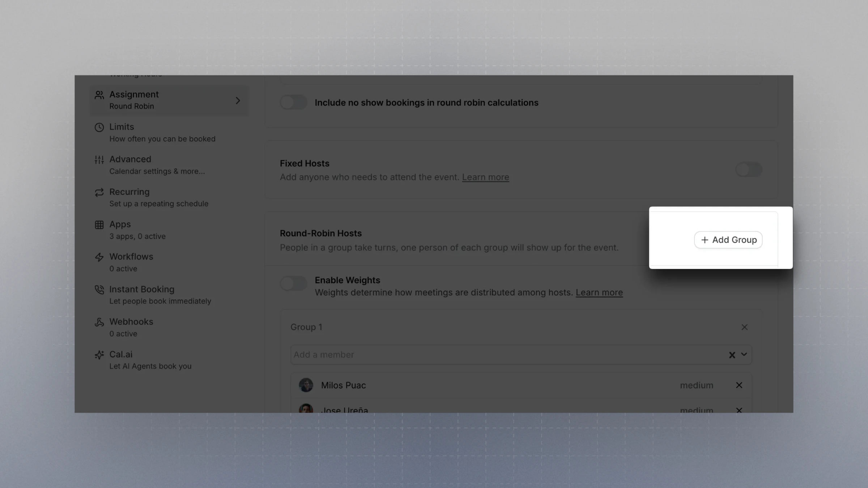Click the Cal.ai sparkle icon
Image resolution: width=868 pixels, height=488 pixels.
point(99,355)
